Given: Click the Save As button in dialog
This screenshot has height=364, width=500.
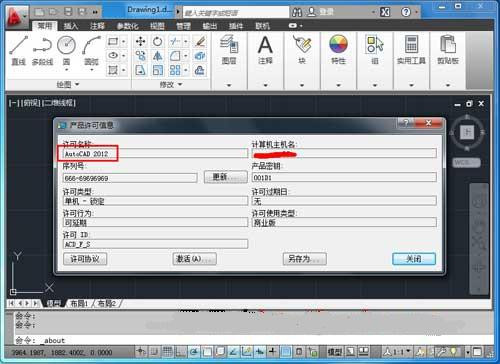Looking at the screenshot, I should coord(305,259).
